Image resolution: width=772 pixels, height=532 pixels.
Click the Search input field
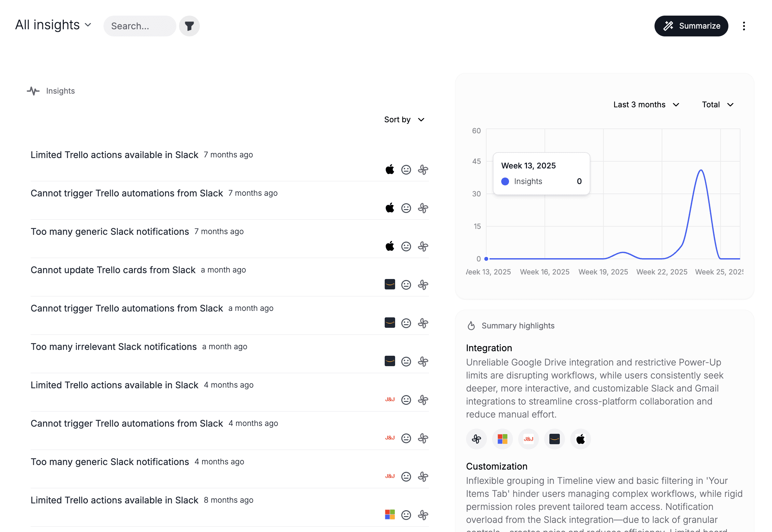pyautogui.click(x=139, y=26)
